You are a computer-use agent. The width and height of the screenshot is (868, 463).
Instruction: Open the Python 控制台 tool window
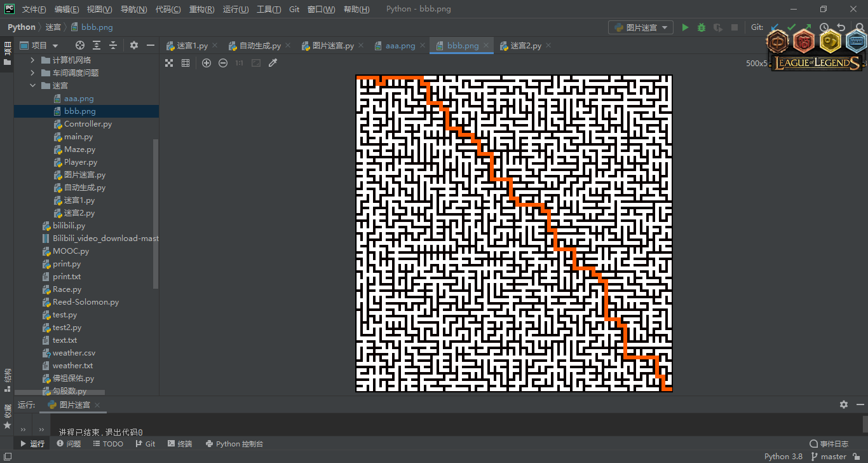[234, 444]
